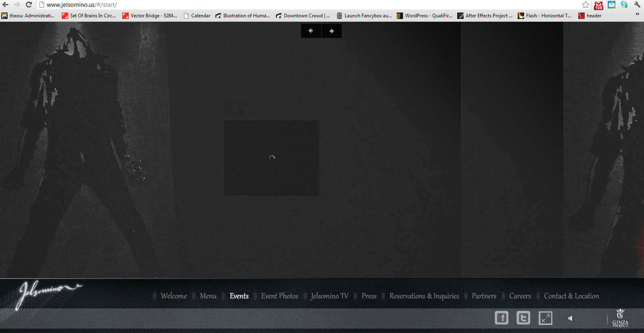Open 'WordPress - QualiFir...' bookmark
Viewport: 644px width, 333px height.
point(424,16)
